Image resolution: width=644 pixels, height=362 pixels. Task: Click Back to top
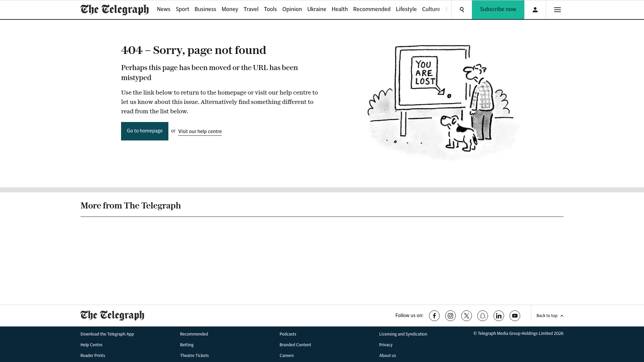550,316
